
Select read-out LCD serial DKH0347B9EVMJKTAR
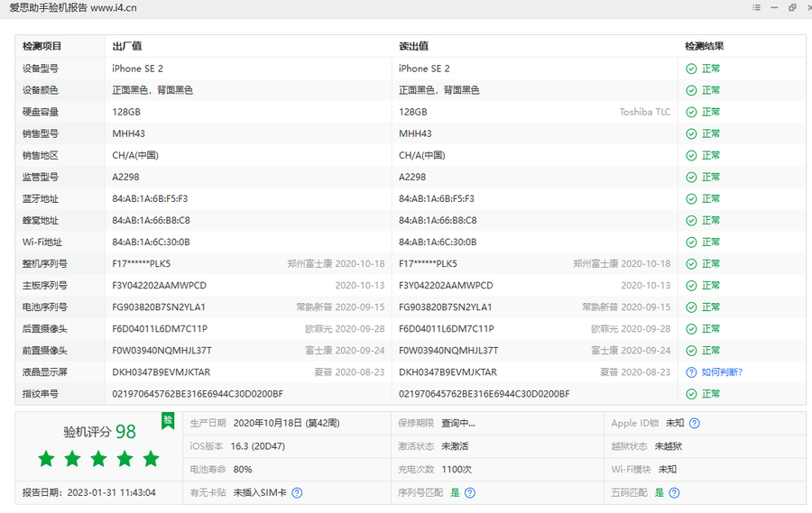(448, 372)
